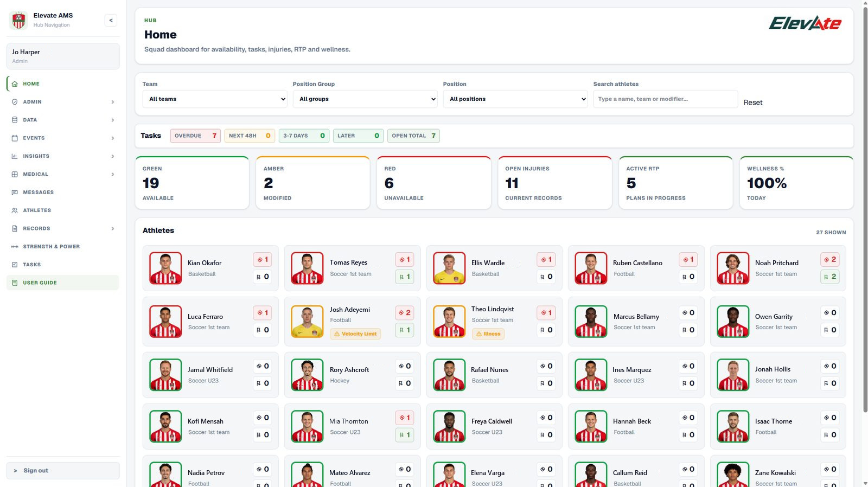Click the Events calendar icon
This screenshot has width=868, height=487.
[15, 138]
